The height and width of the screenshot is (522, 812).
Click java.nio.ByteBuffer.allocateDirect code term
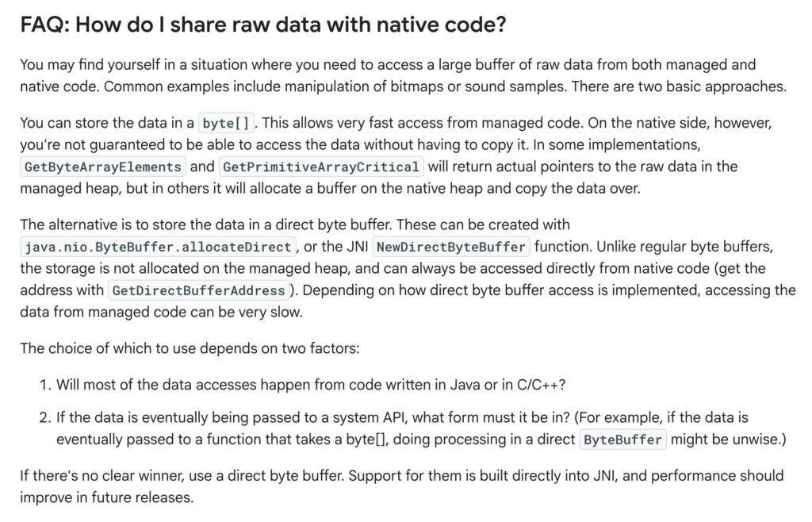[158, 247]
